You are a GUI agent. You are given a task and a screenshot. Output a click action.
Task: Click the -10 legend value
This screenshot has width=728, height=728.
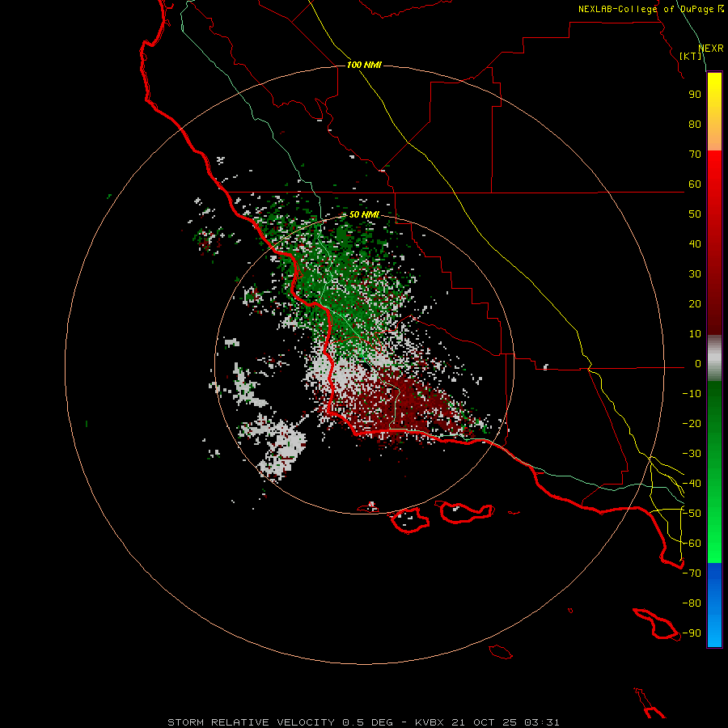[692, 394]
